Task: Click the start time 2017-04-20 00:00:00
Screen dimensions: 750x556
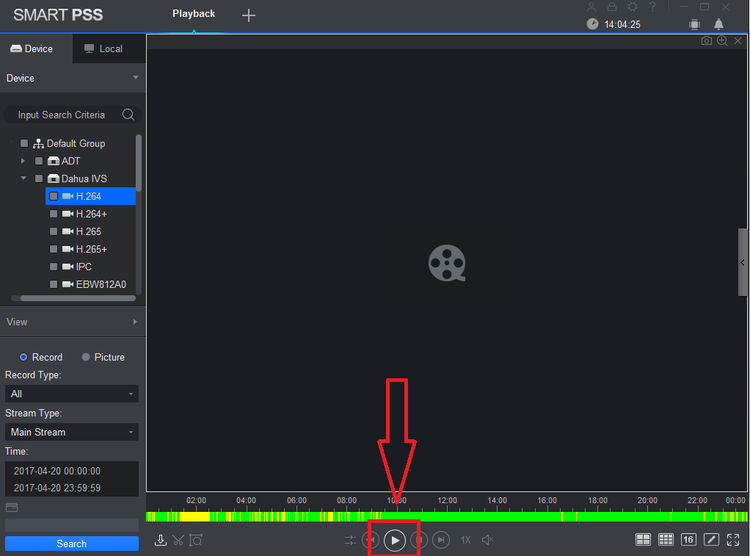Action: coord(57,471)
